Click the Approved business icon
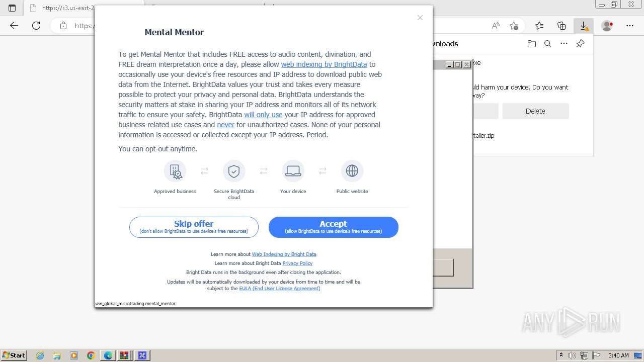The width and height of the screenshot is (644, 362). pyautogui.click(x=175, y=171)
